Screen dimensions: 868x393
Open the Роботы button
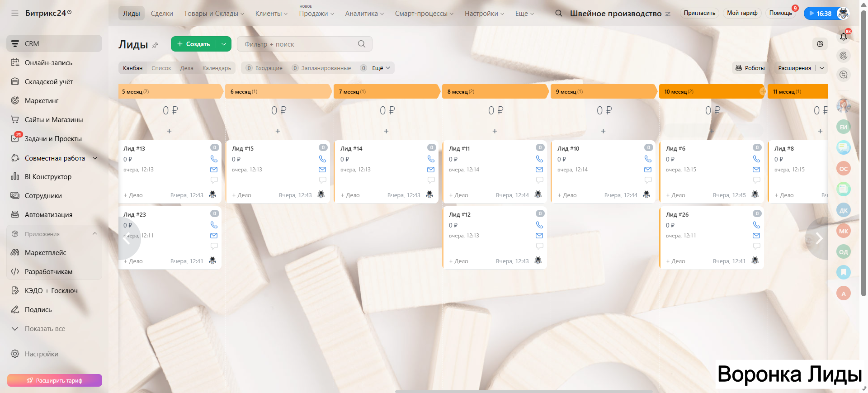[x=750, y=68]
